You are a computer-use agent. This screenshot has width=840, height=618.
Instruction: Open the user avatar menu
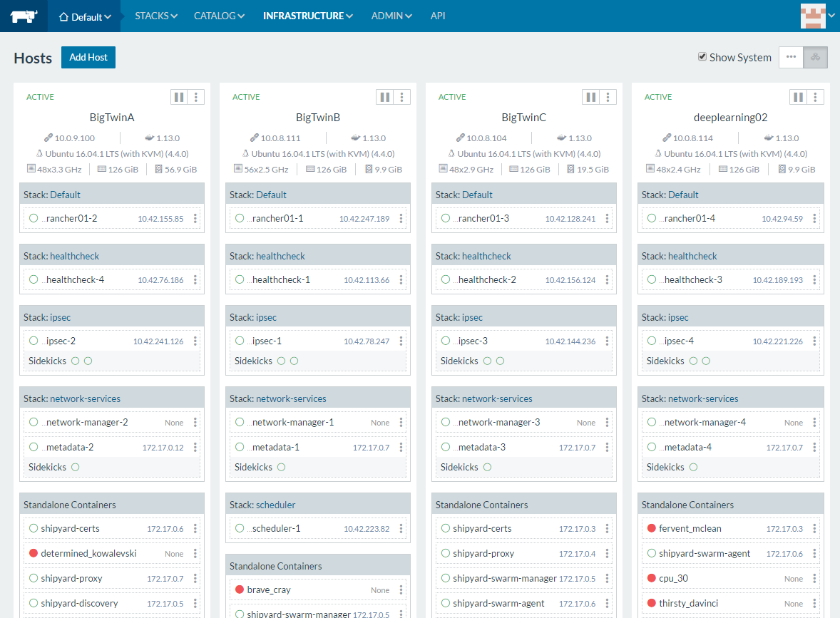816,16
